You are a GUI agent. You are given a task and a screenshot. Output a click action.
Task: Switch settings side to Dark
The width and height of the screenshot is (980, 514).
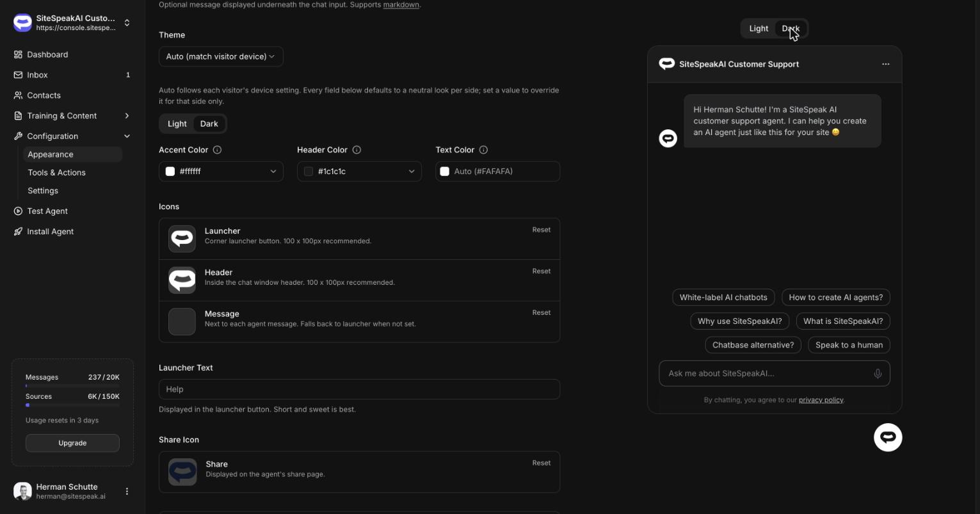209,124
